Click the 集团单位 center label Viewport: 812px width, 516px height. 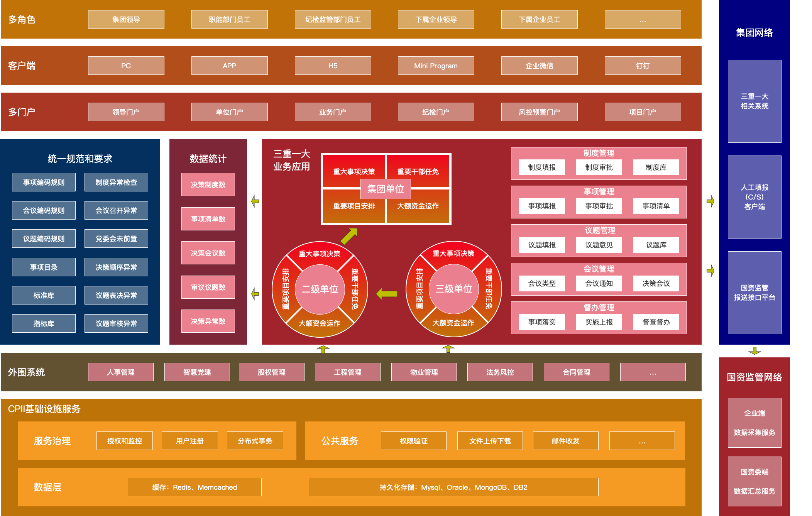386,189
